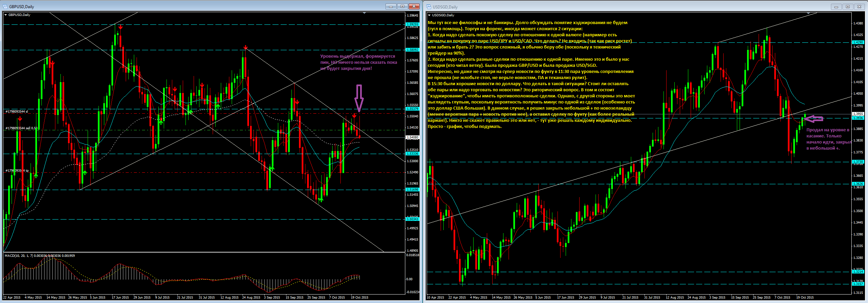Click "10 Apr 2015" on the USDSGD time axis

coord(436,298)
